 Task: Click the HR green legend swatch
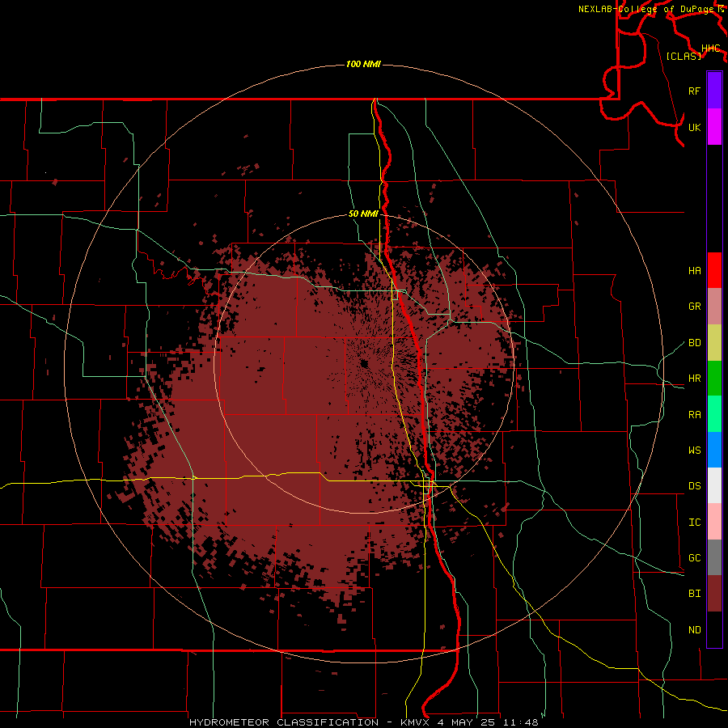[714, 379]
